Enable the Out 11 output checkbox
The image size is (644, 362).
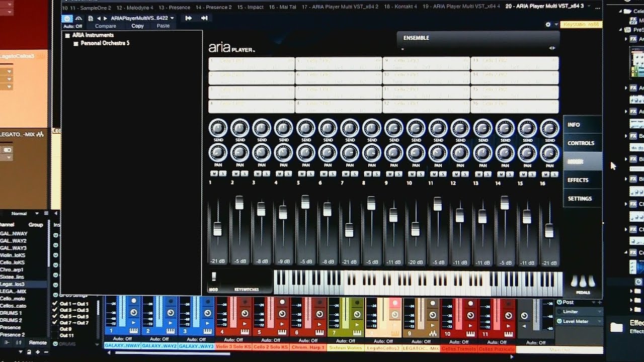[55, 335]
